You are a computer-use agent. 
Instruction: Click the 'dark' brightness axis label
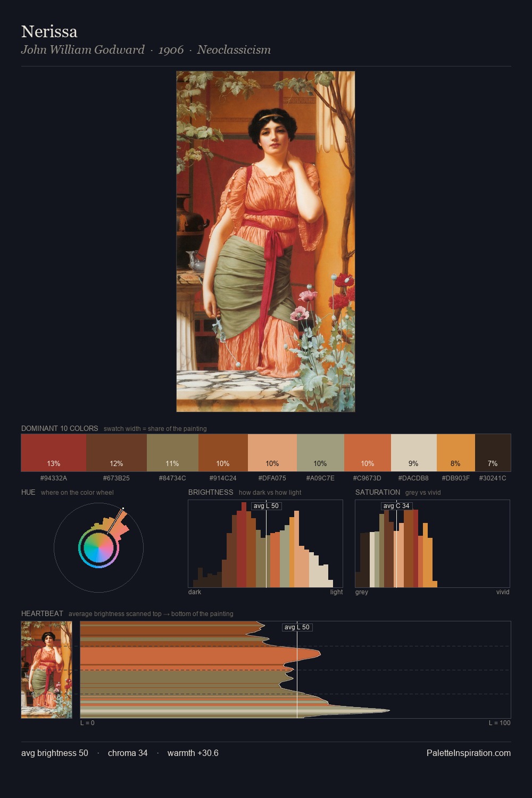(x=195, y=592)
